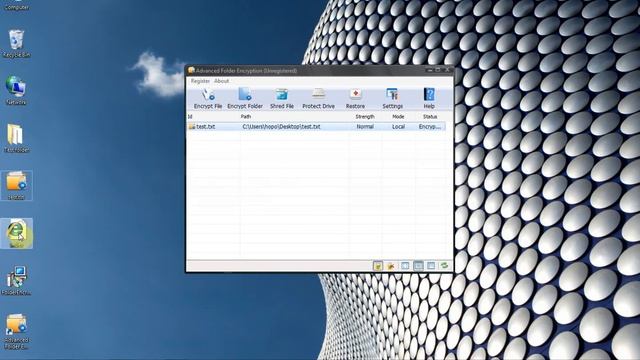Select the Internet Explorer file desktop icon
640x360 pixels.
click(x=16, y=233)
